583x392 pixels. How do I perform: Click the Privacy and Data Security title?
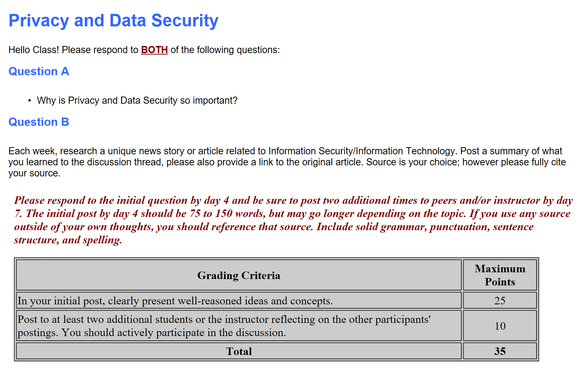[x=113, y=20]
